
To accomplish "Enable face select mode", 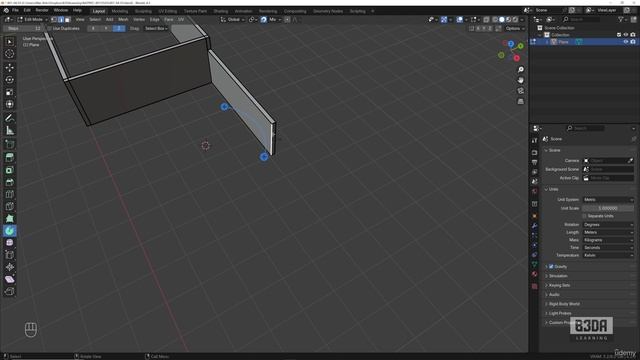I will click(x=68, y=19).
